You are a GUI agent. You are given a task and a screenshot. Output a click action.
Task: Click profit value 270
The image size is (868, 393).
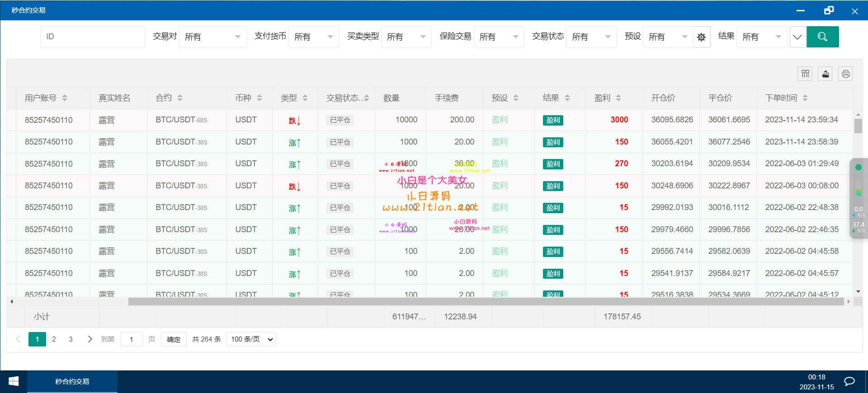pyautogui.click(x=622, y=164)
